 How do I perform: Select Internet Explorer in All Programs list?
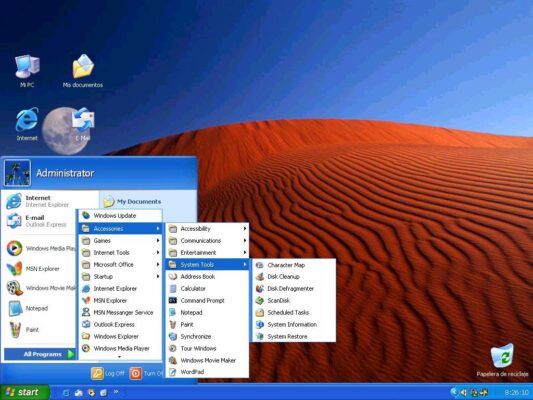(x=120, y=288)
